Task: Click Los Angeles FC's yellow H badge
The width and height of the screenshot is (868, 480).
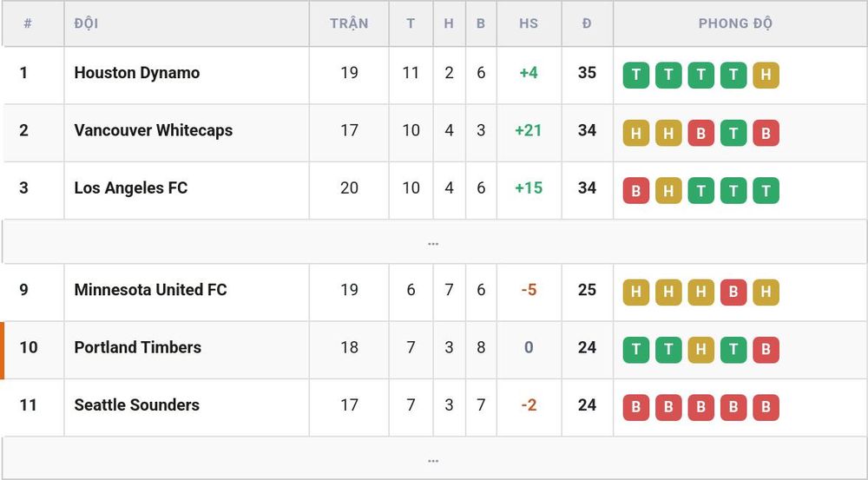Action: [x=668, y=190]
